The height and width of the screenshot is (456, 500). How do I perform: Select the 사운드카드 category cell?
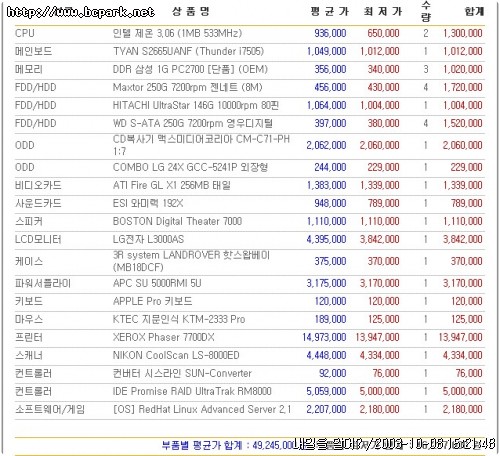[38, 203]
